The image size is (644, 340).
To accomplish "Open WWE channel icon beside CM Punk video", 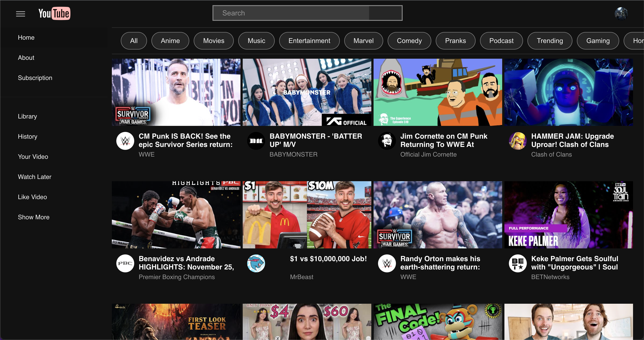I will [x=125, y=141].
